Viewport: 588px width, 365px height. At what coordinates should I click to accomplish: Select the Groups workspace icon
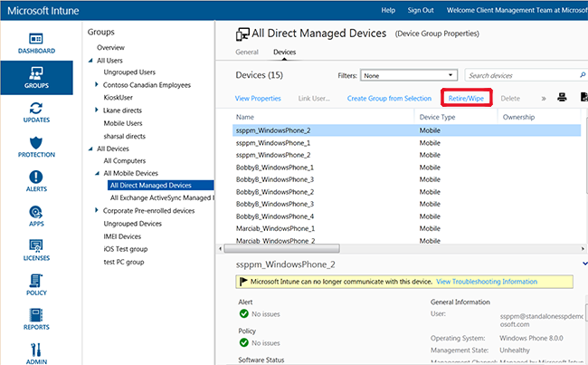(x=36, y=73)
